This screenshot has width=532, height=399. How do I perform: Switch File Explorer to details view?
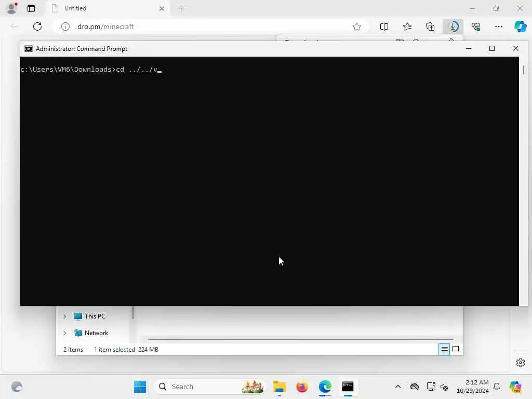444,349
